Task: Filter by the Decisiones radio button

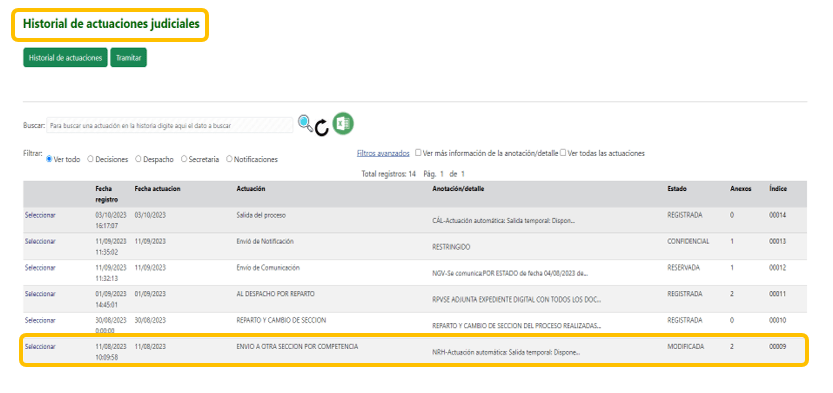Action: 90,159
